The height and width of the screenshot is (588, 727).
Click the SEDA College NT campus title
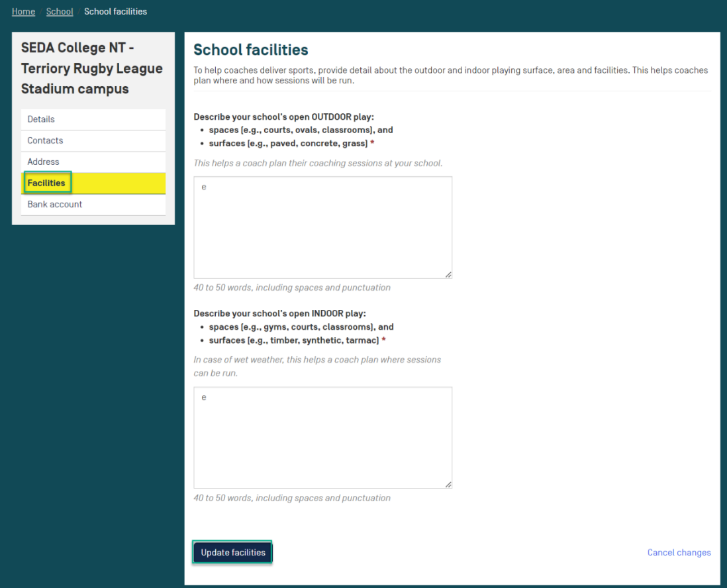click(x=92, y=68)
